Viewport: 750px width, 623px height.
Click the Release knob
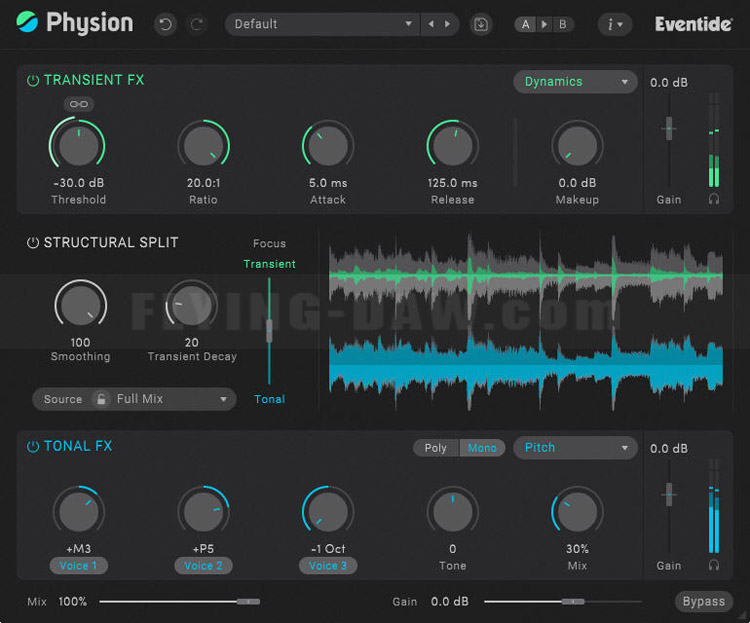452,145
